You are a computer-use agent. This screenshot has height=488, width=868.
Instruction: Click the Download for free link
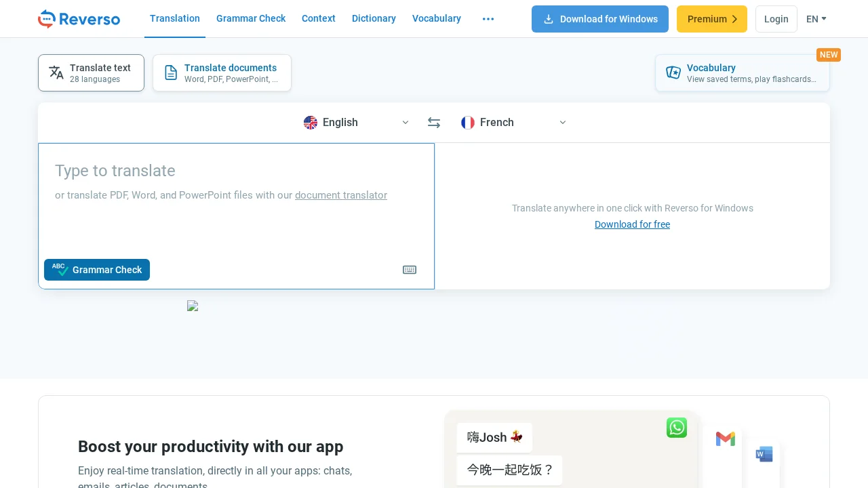pyautogui.click(x=632, y=224)
